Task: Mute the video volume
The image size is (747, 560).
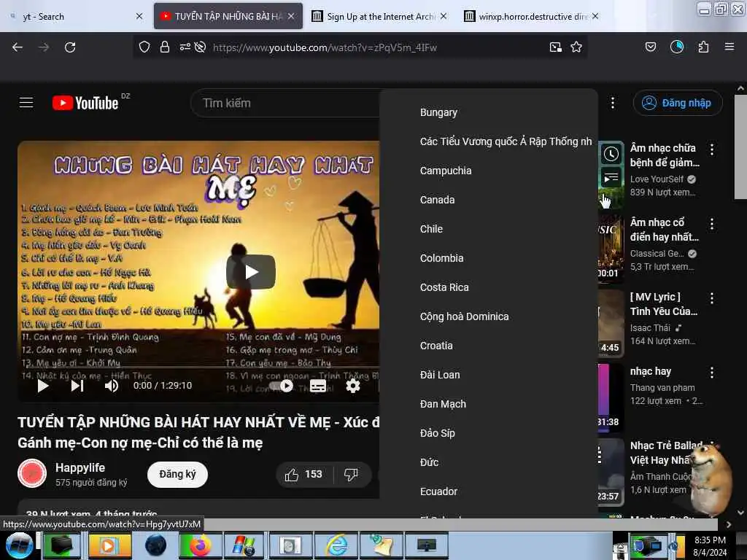Action: click(112, 386)
